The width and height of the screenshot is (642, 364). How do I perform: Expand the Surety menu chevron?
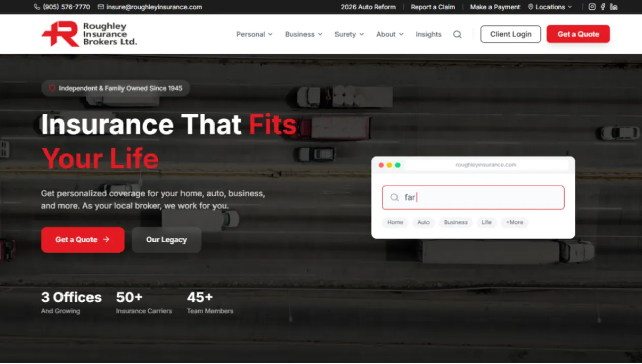(362, 34)
